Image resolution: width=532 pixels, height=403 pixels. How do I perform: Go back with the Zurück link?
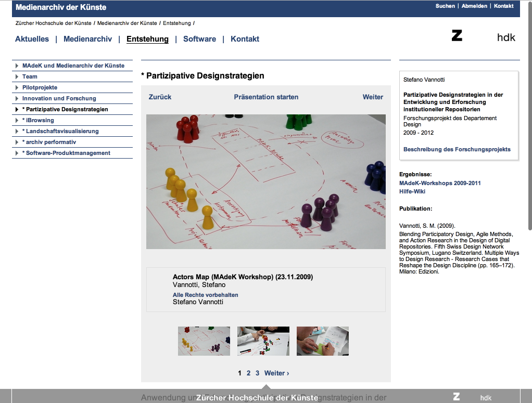[160, 97]
